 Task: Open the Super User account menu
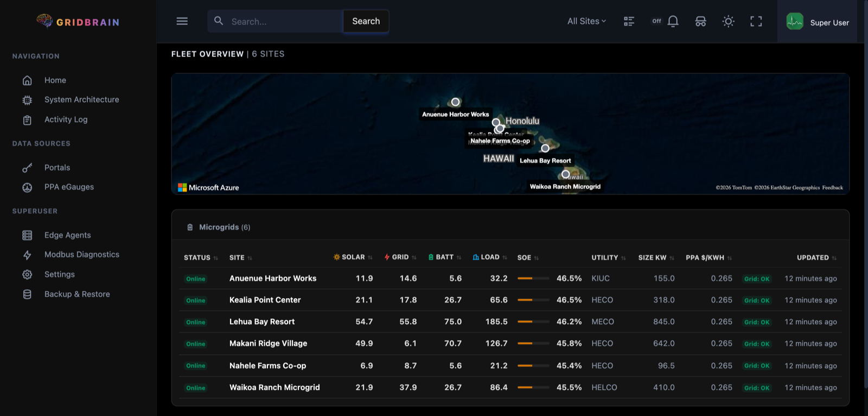click(x=817, y=22)
